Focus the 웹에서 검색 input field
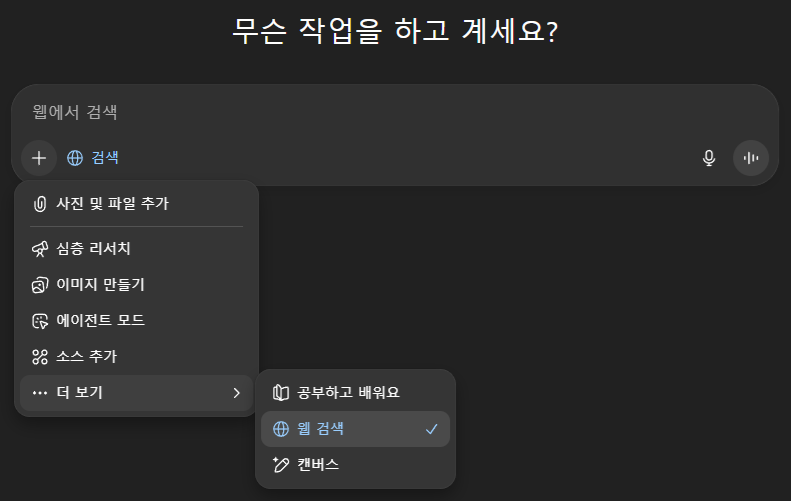This screenshot has height=501, width=791. [x=390, y=113]
